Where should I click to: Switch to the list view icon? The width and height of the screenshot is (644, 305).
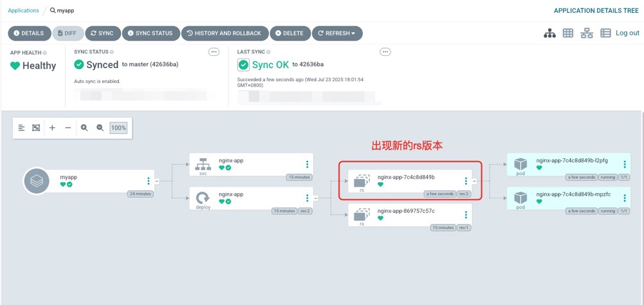tap(605, 33)
